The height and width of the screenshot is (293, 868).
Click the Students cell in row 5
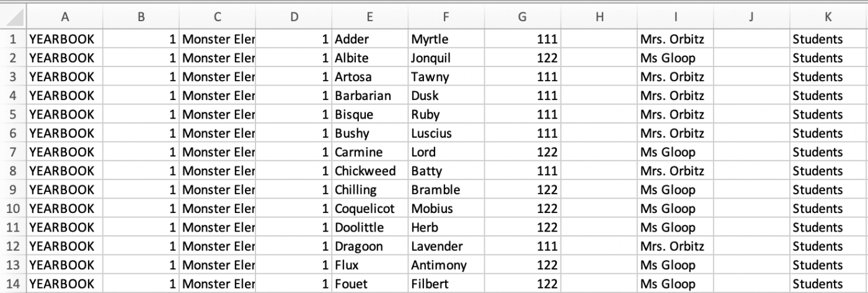(x=829, y=115)
